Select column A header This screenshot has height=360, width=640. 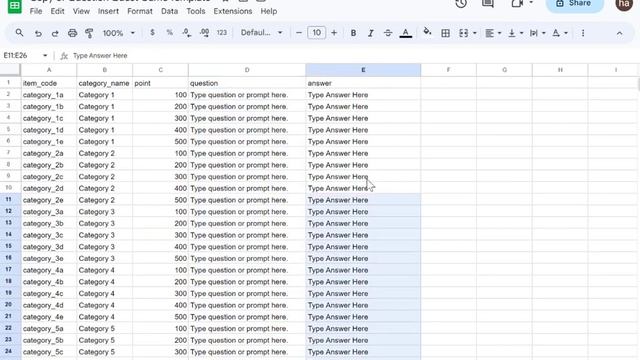49,70
